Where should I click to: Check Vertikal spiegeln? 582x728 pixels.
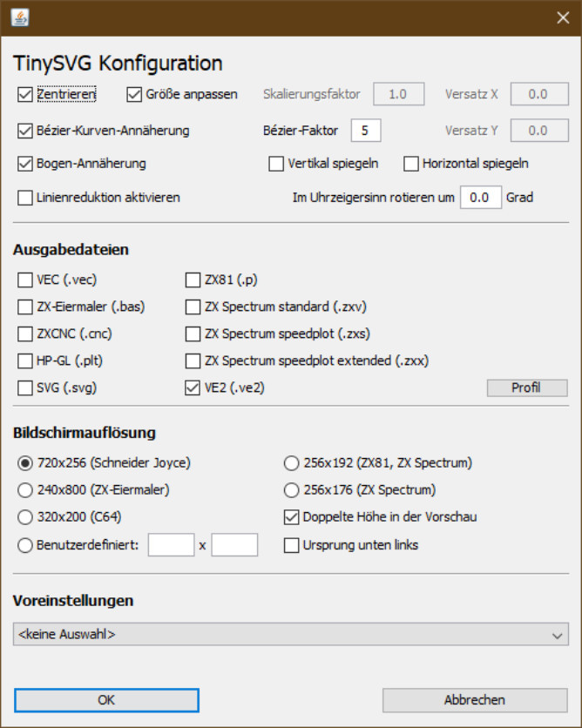[276, 164]
